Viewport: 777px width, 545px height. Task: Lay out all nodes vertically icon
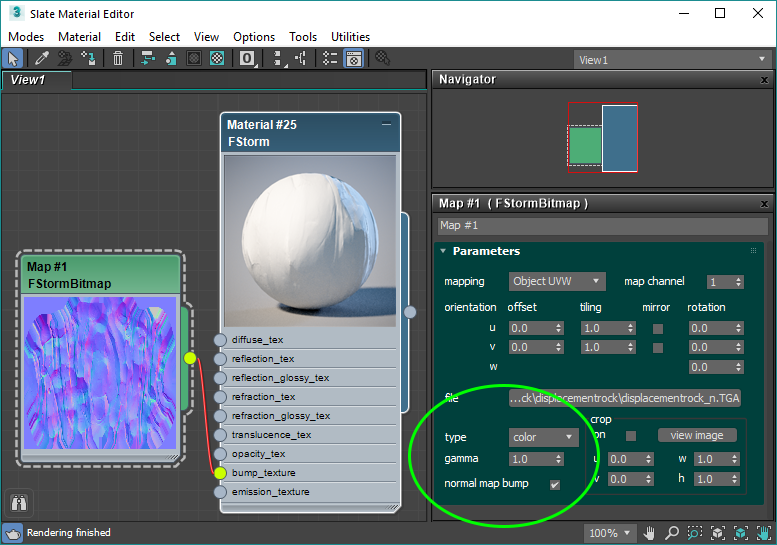tap(279, 58)
